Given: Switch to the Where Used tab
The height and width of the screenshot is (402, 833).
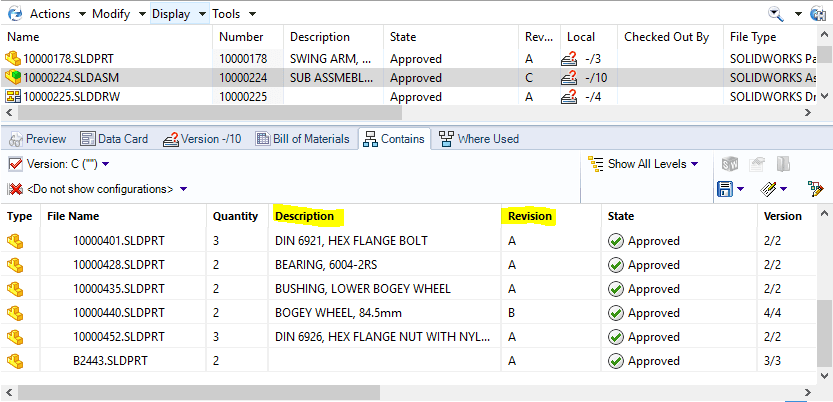Looking at the screenshot, I should 478,139.
